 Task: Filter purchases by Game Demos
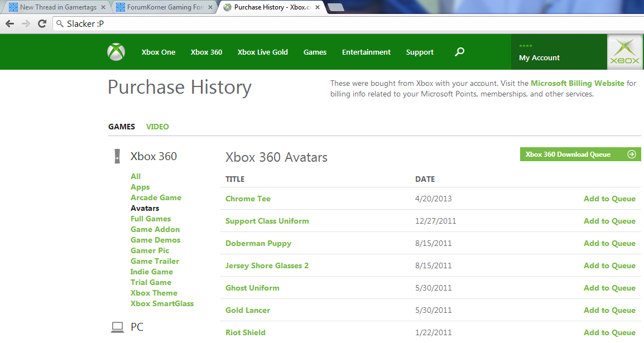(x=155, y=240)
